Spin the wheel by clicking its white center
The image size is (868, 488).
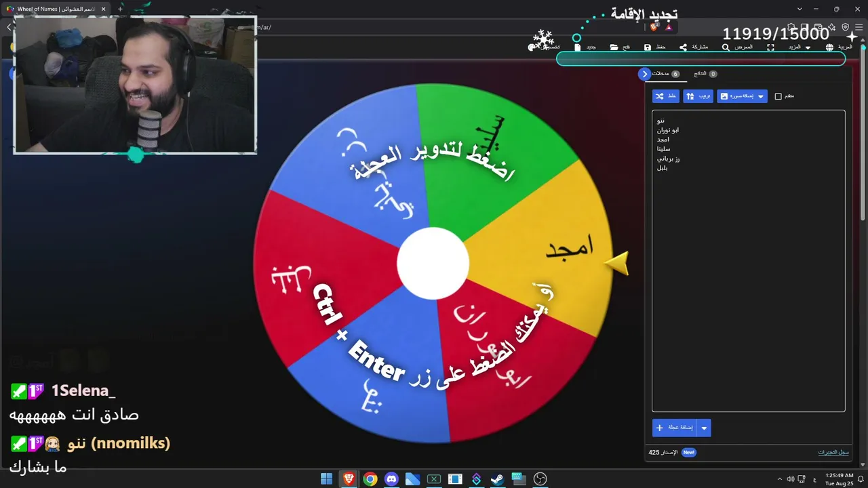coord(433,263)
